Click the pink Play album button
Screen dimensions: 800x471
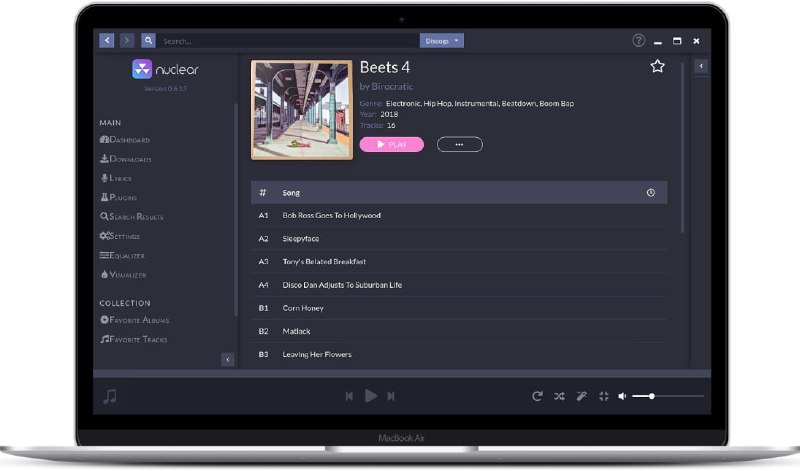click(x=391, y=144)
